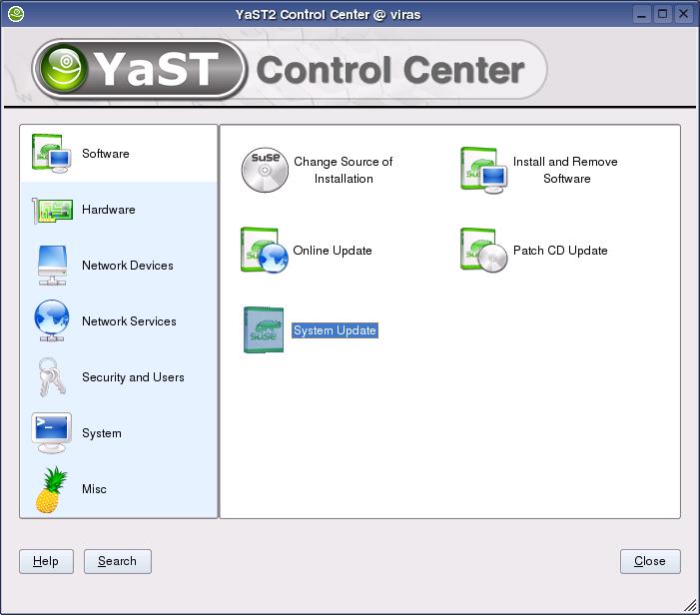Select the System terminal monitor icon
This screenshot has height=615, width=700.
point(52,433)
